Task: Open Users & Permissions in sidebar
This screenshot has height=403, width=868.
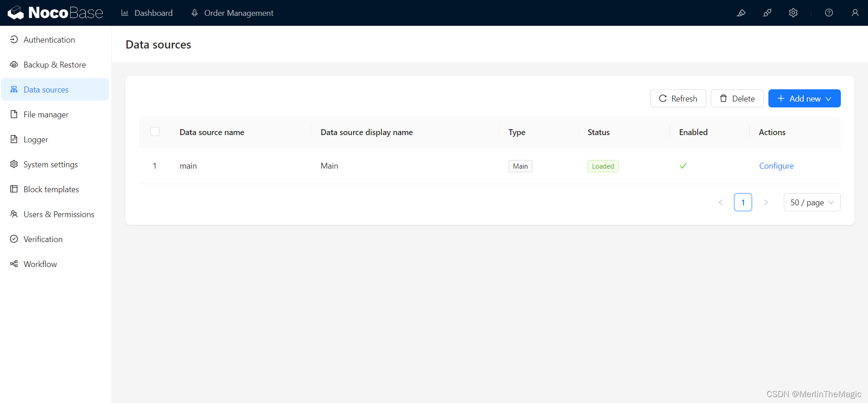Action: 55,214
